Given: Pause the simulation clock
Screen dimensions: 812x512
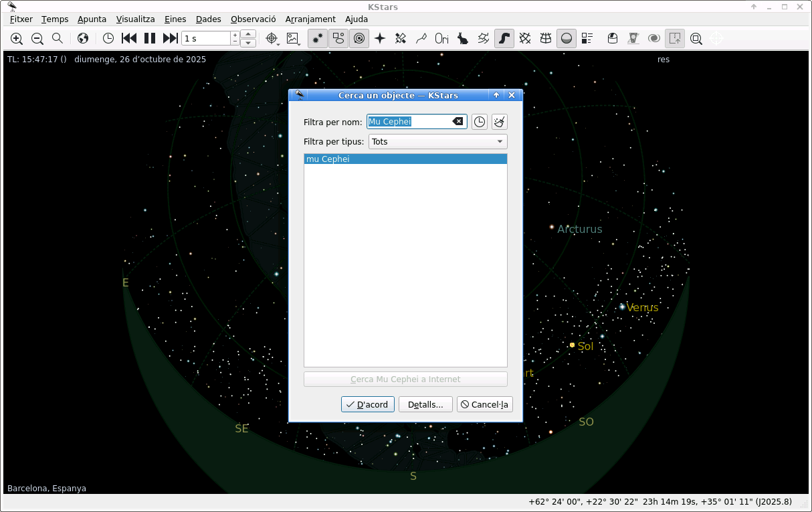Looking at the screenshot, I should [150, 39].
